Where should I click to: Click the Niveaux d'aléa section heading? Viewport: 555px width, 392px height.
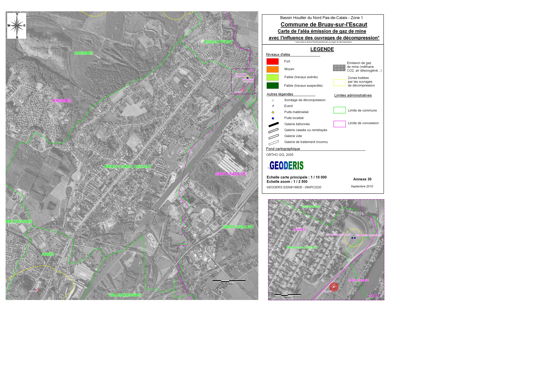(278, 55)
